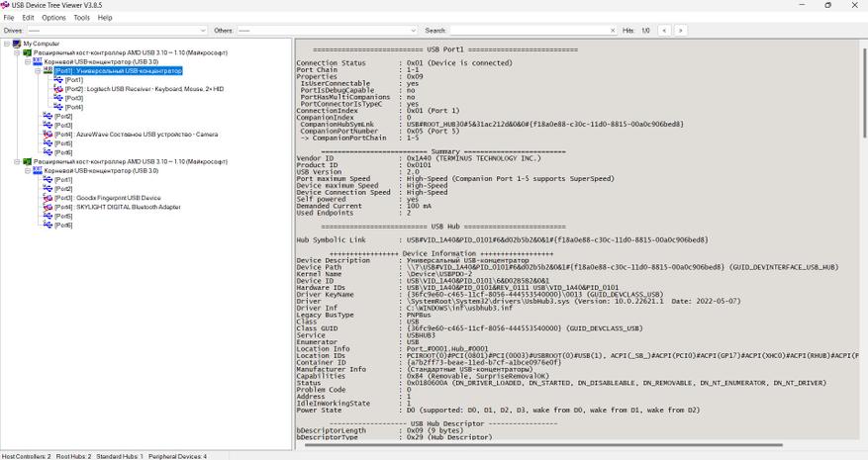Click the 'Product ID' 0x0101 line
Viewport: 868px width, 460px height.
click(x=363, y=165)
